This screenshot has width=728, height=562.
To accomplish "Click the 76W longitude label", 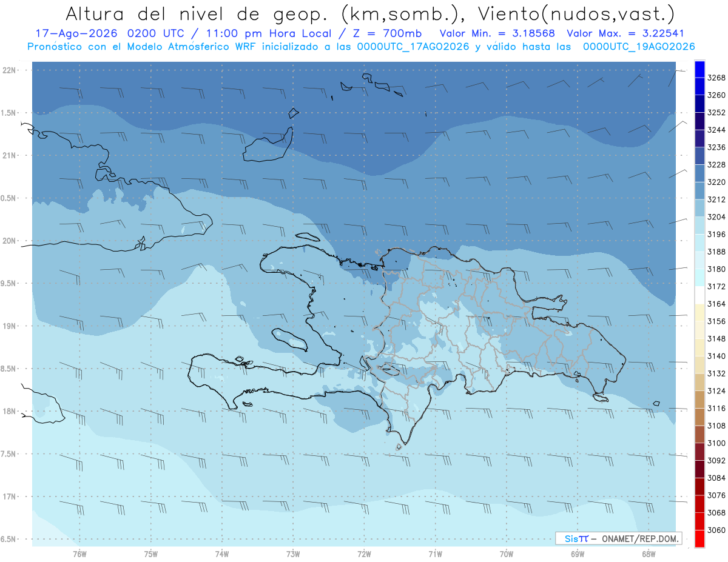I will (79, 554).
